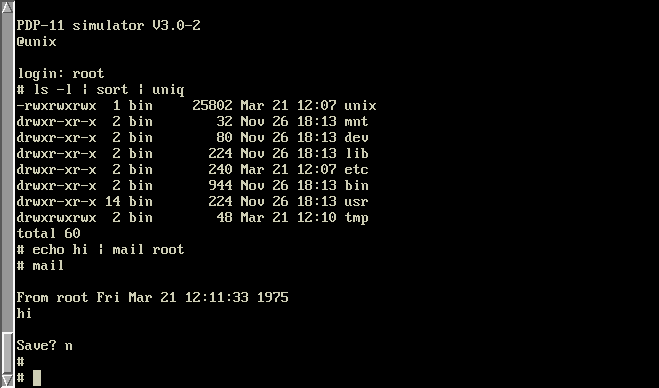Click the scrollbar up arrow

pyautogui.click(x=7, y=7)
